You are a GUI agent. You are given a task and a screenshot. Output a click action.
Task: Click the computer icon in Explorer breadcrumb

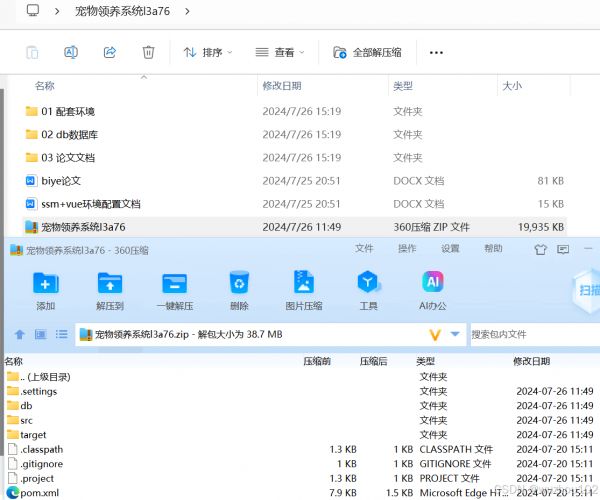point(33,10)
